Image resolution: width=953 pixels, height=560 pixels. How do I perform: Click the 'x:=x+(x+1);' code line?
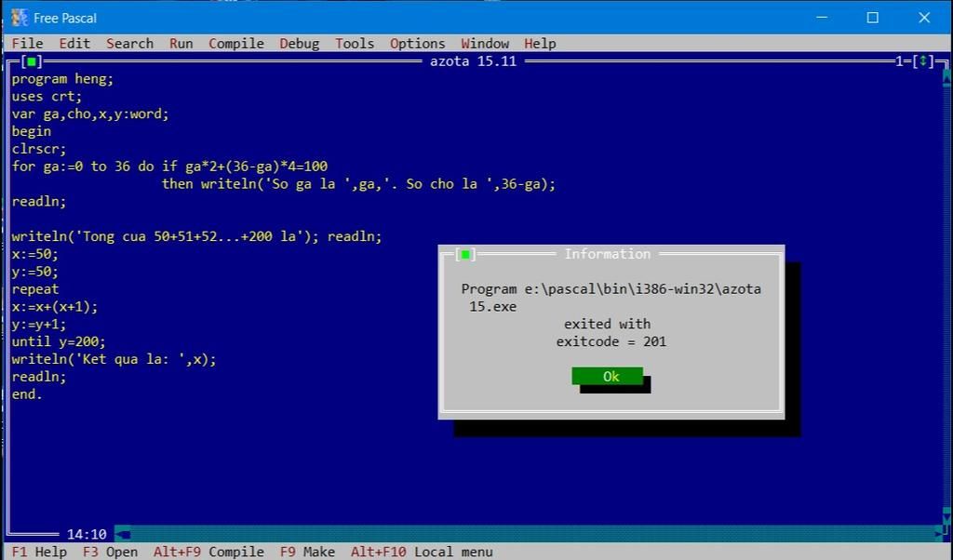(55, 307)
